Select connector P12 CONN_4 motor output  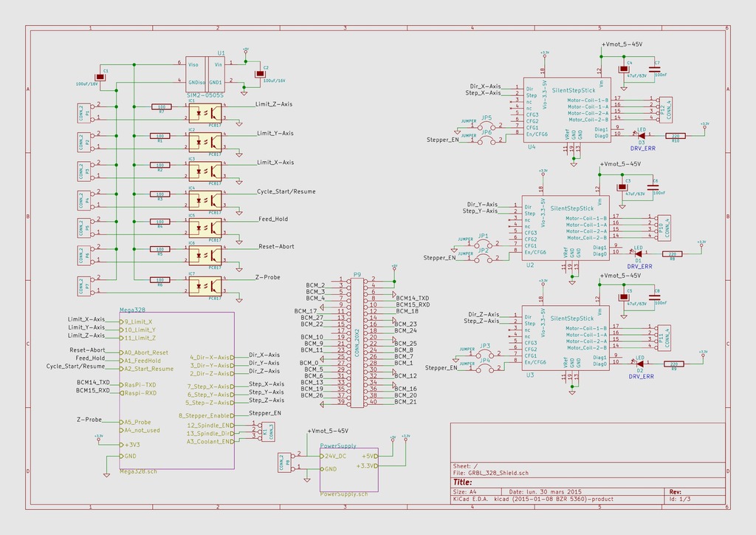click(665, 109)
